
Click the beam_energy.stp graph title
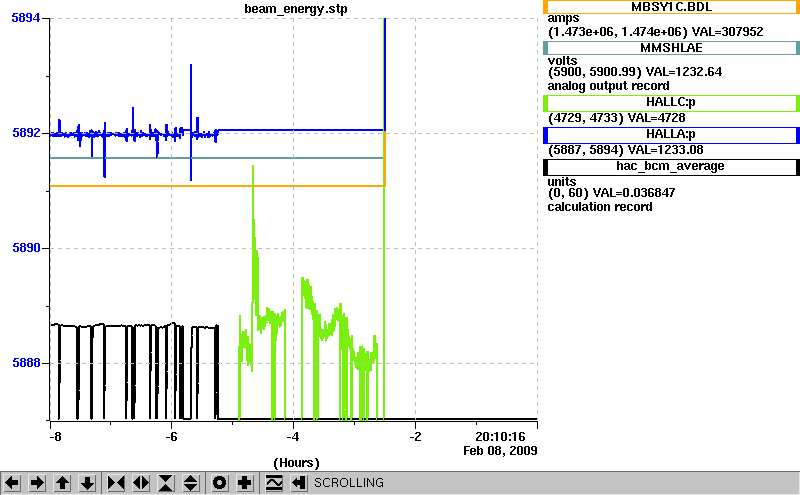click(x=295, y=9)
